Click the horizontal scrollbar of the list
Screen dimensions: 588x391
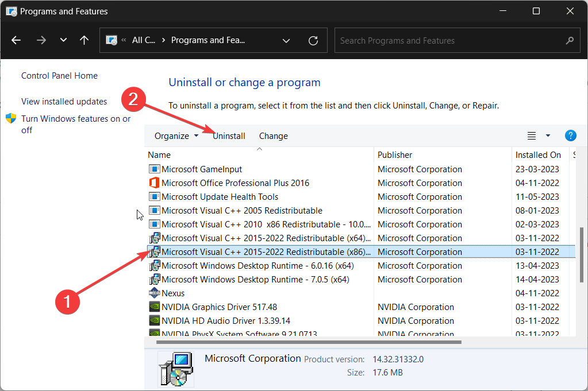pos(305,342)
